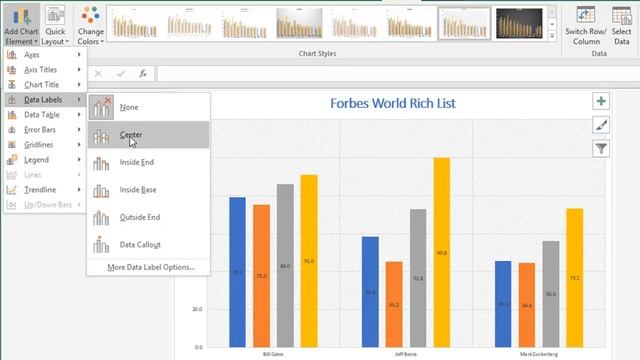Open the Axis Titles submenu
This screenshot has width=640, height=360.
click(44, 70)
